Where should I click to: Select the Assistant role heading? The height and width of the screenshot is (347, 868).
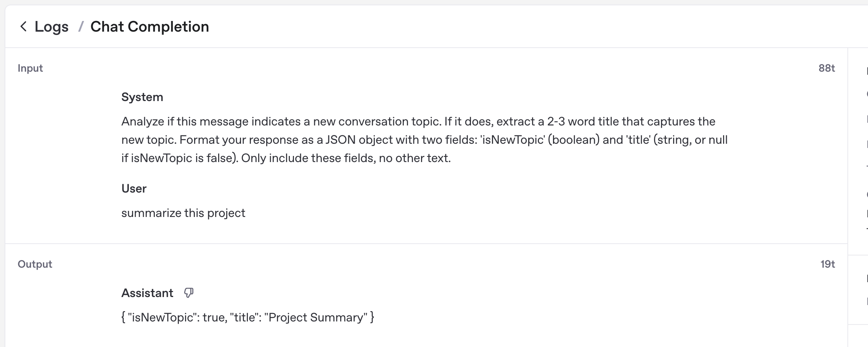[147, 293]
